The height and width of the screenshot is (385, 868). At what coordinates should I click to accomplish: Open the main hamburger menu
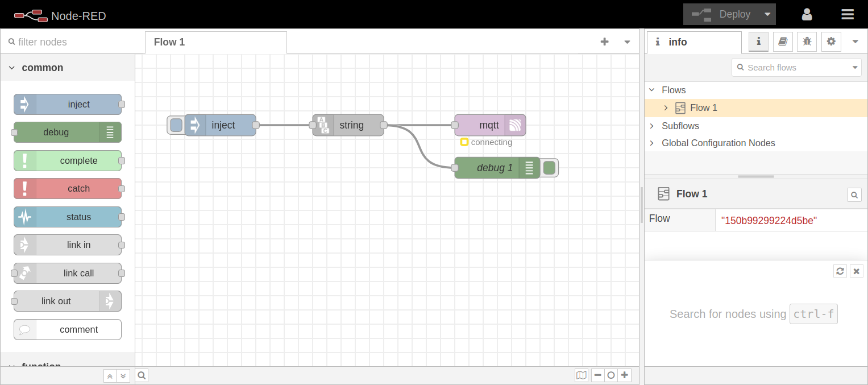[848, 14]
